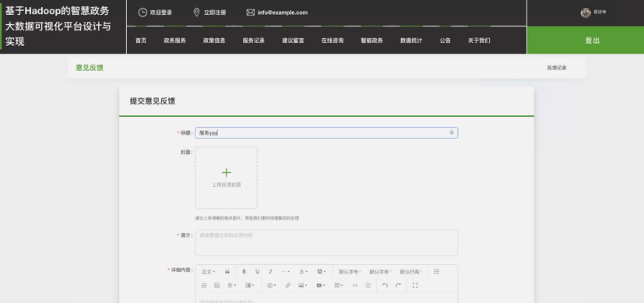Click the site title about Hadoop 智慧政务
Screen dimensions: 644x303
click(58, 26)
